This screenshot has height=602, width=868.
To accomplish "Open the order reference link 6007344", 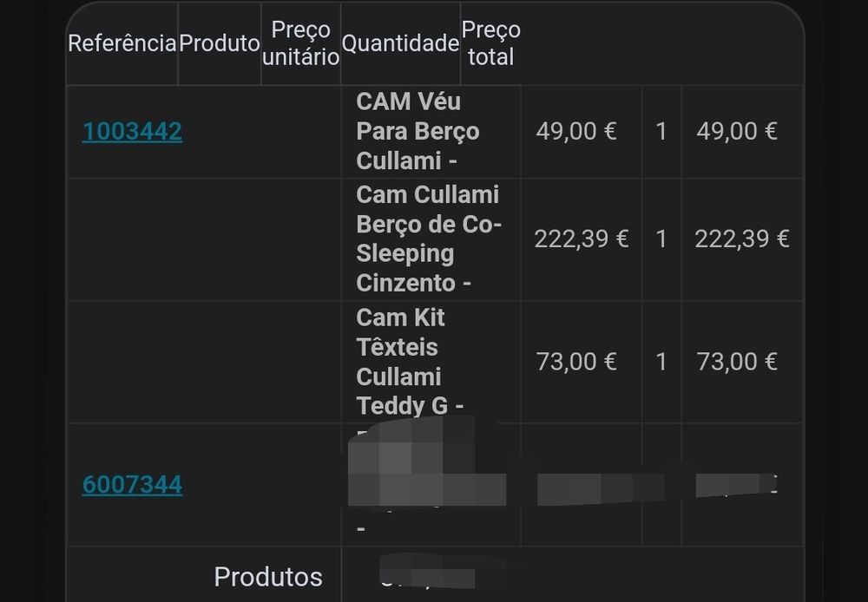I will [x=132, y=485].
